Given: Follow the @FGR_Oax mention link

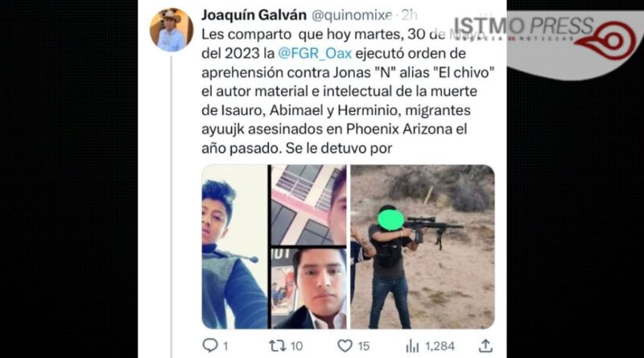Looking at the screenshot, I should (x=315, y=53).
